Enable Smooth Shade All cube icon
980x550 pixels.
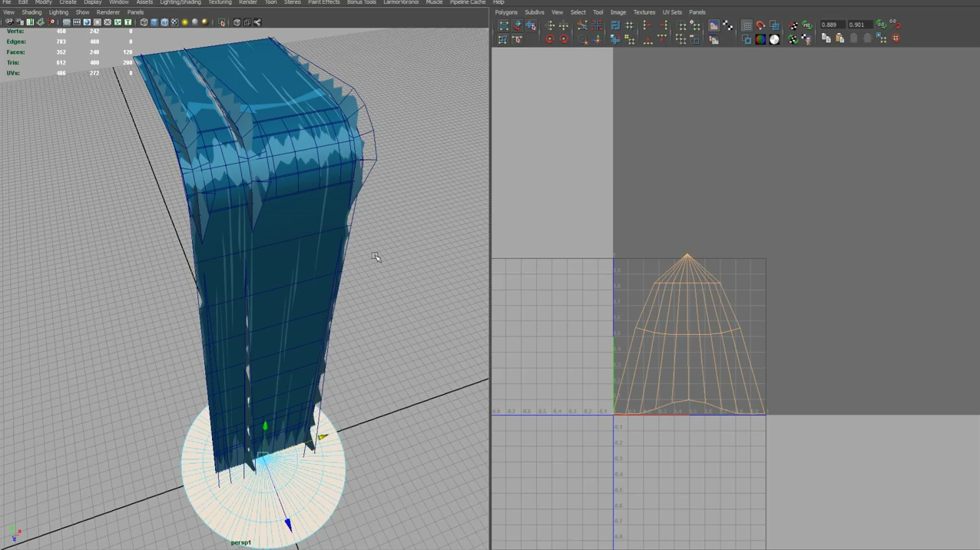154,22
